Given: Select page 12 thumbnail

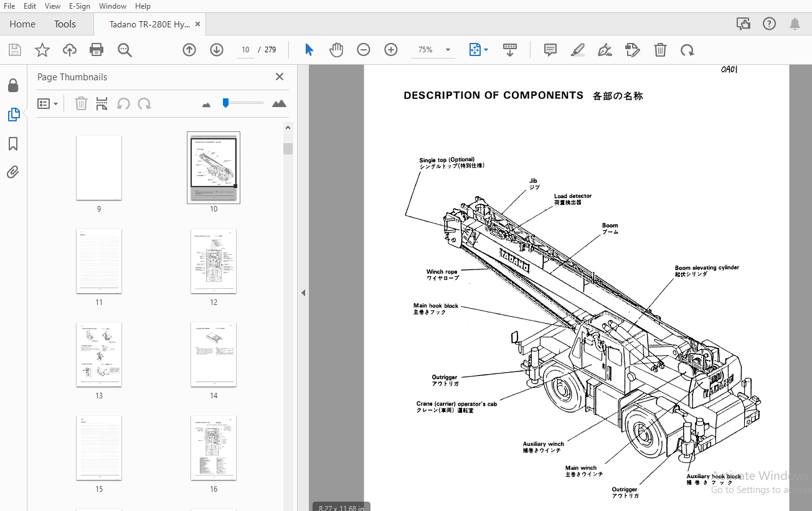Looking at the screenshot, I should (x=214, y=261).
